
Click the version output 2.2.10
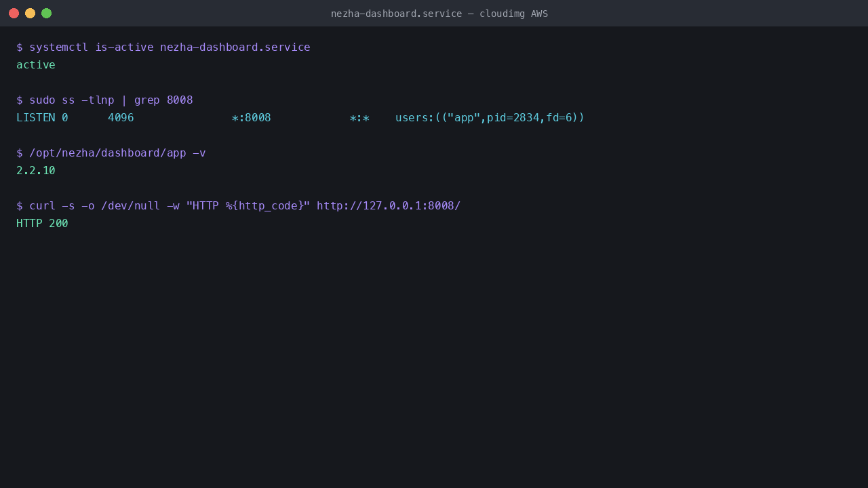pyautogui.click(x=36, y=171)
